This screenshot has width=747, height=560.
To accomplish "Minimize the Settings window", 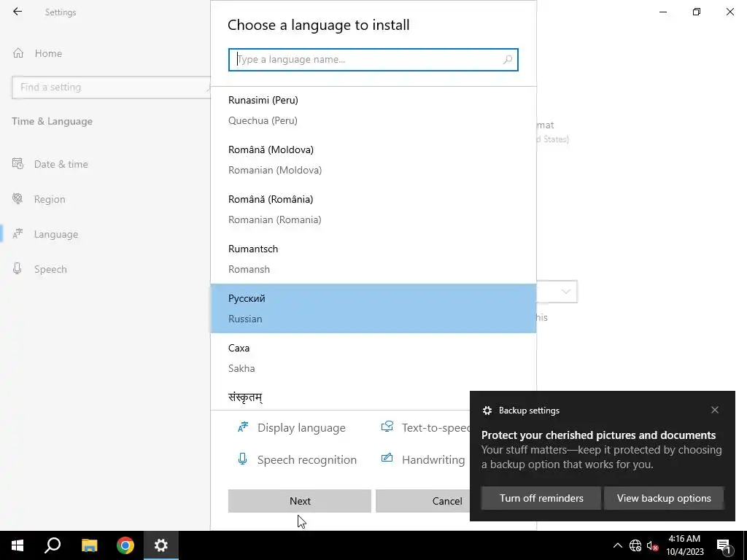I will coord(663,12).
